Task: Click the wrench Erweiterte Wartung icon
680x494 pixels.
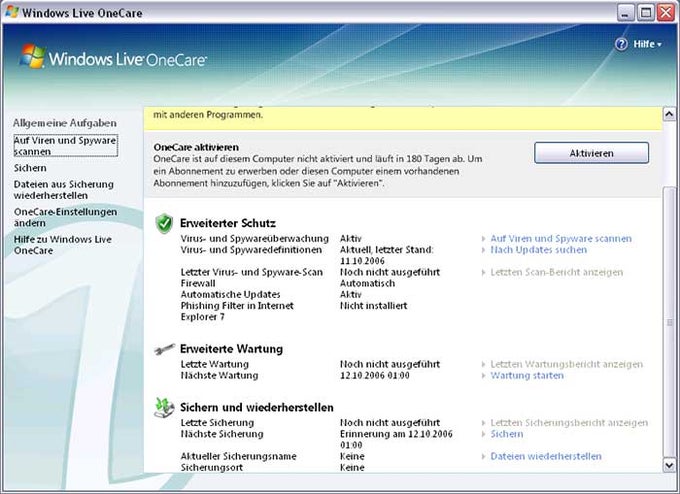Action: click(x=165, y=349)
